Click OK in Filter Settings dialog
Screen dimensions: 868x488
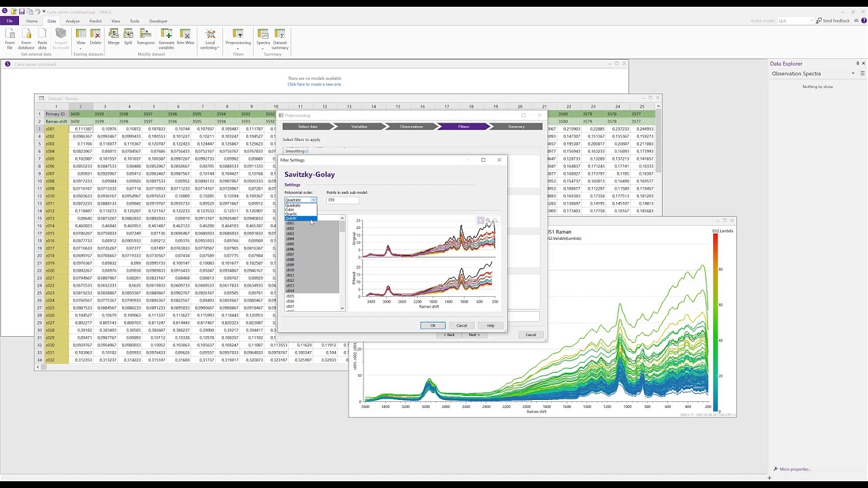pyautogui.click(x=433, y=325)
